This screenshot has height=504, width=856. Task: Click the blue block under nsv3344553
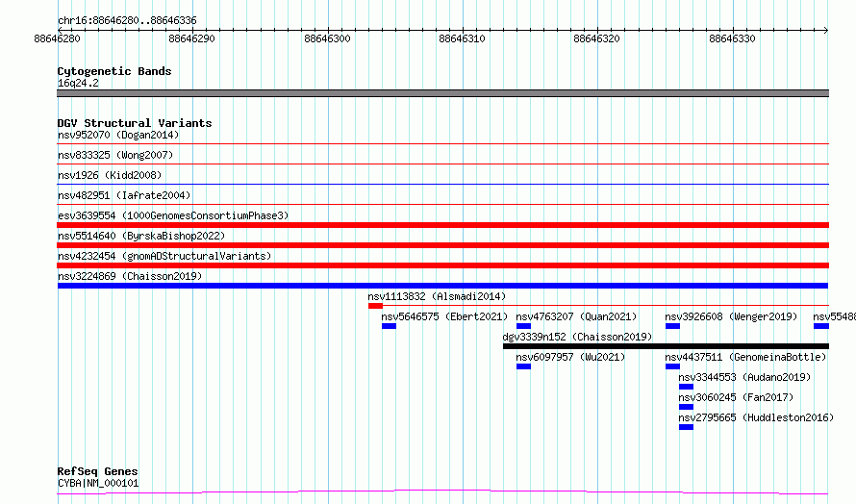pyautogui.click(x=686, y=387)
